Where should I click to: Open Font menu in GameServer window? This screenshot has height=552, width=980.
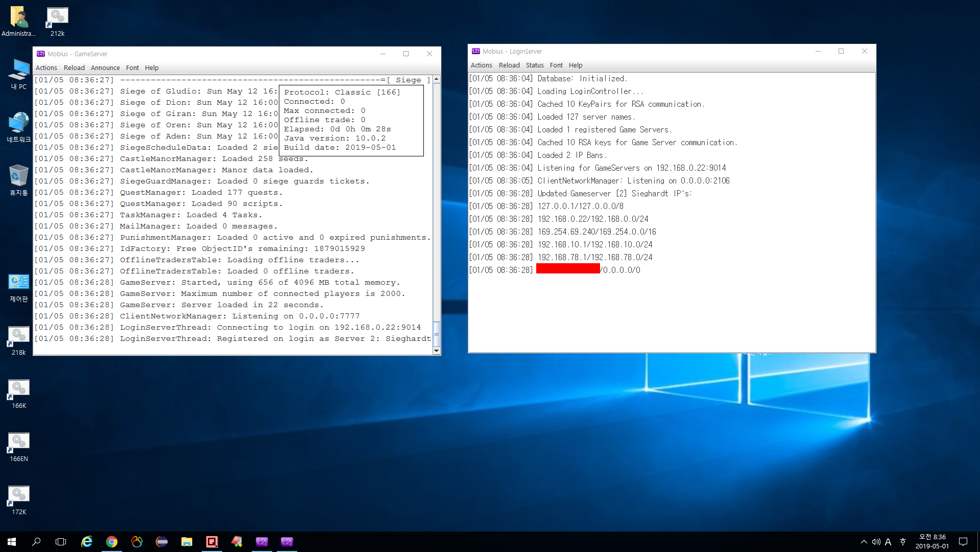[x=132, y=67]
